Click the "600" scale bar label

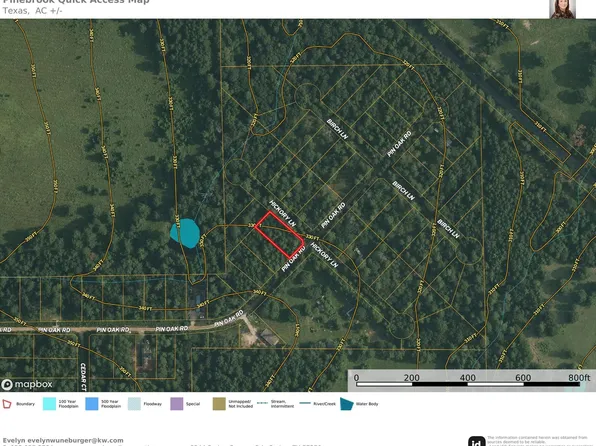(523, 378)
